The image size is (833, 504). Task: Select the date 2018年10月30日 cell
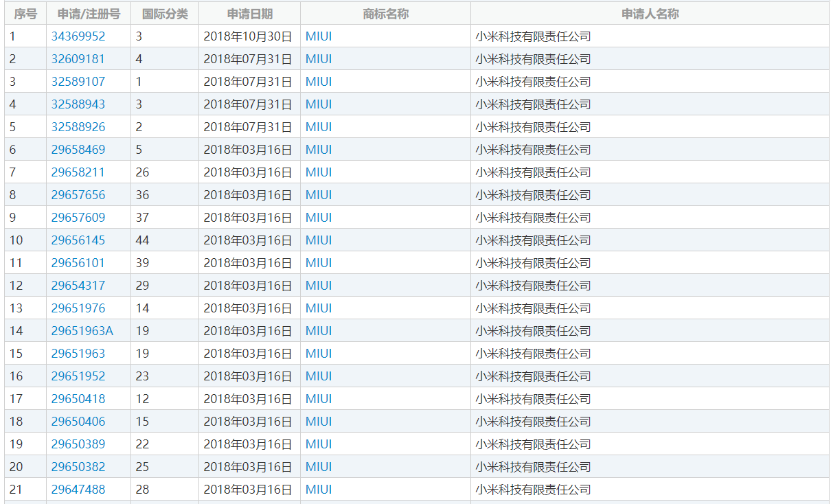(x=248, y=36)
